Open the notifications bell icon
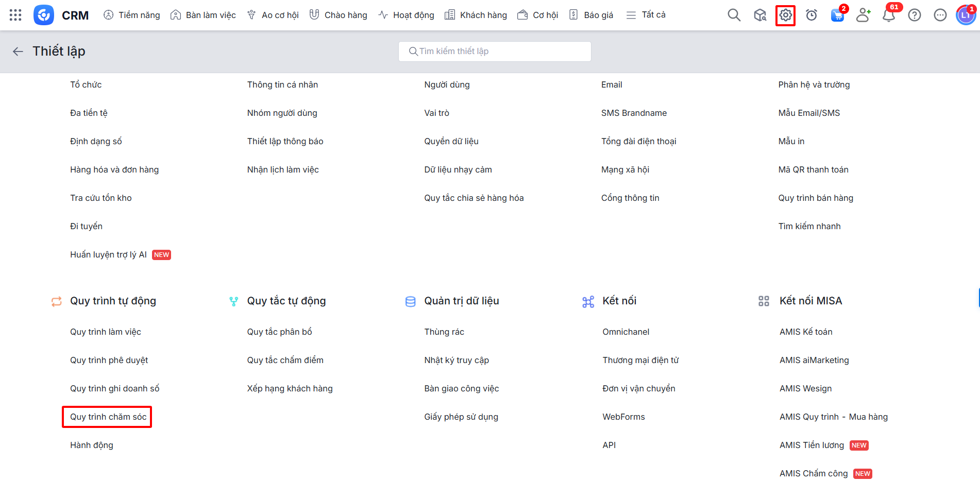 pos(888,15)
